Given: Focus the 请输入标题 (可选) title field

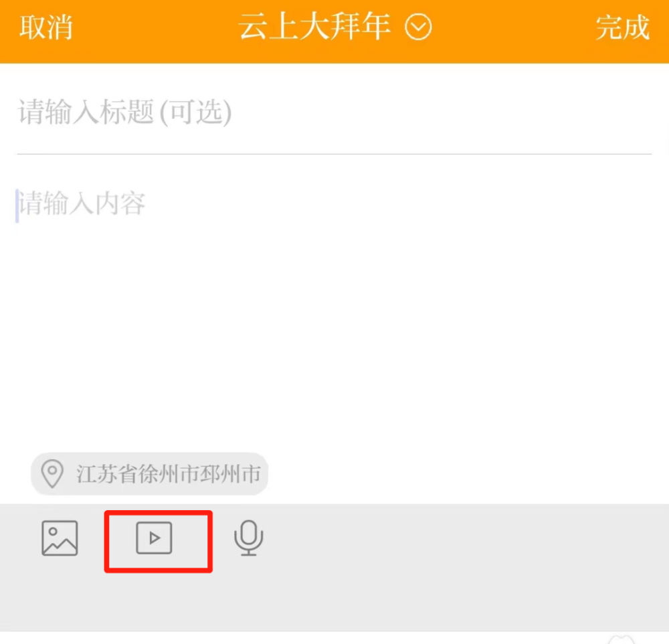Looking at the screenshot, I should tap(334, 112).
